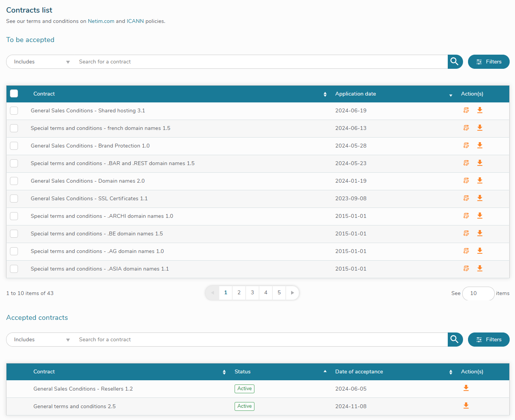
Task: Go to page 3 of contracts
Action: coord(252,293)
